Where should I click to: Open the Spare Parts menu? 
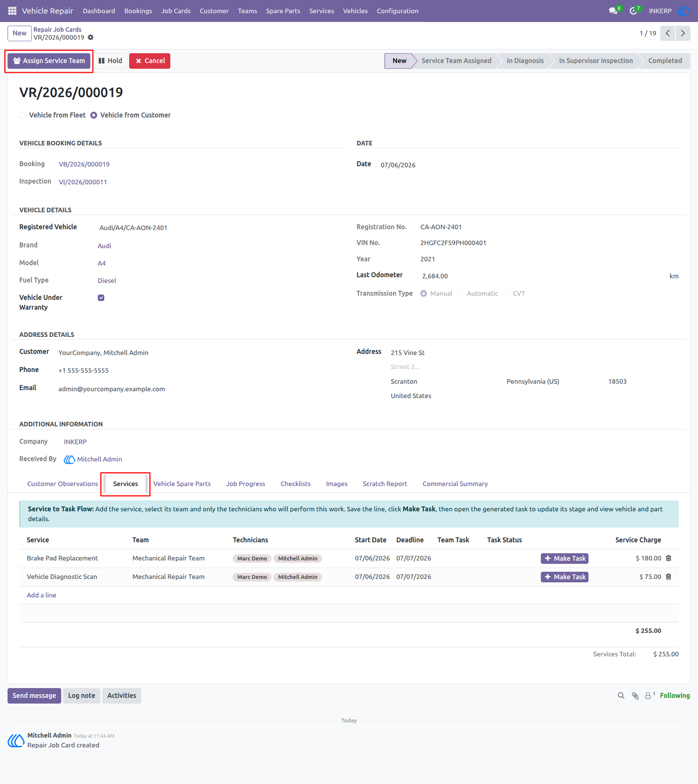tap(283, 11)
